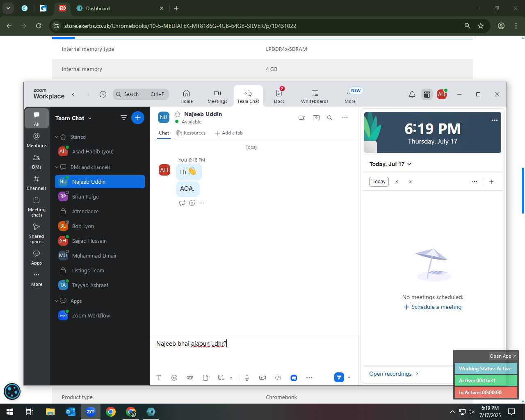Add a new calendar event with plus
Viewport: 525px width, 420px height.
[491, 182]
